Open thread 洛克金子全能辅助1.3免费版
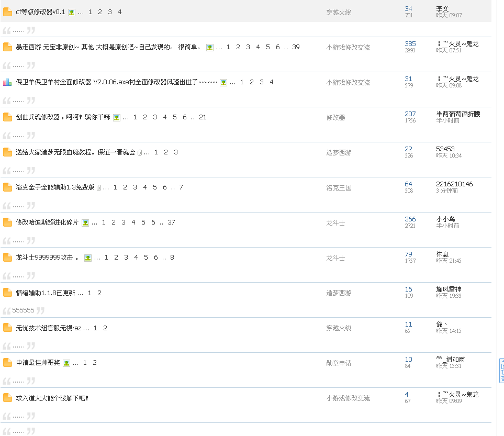 point(55,187)
